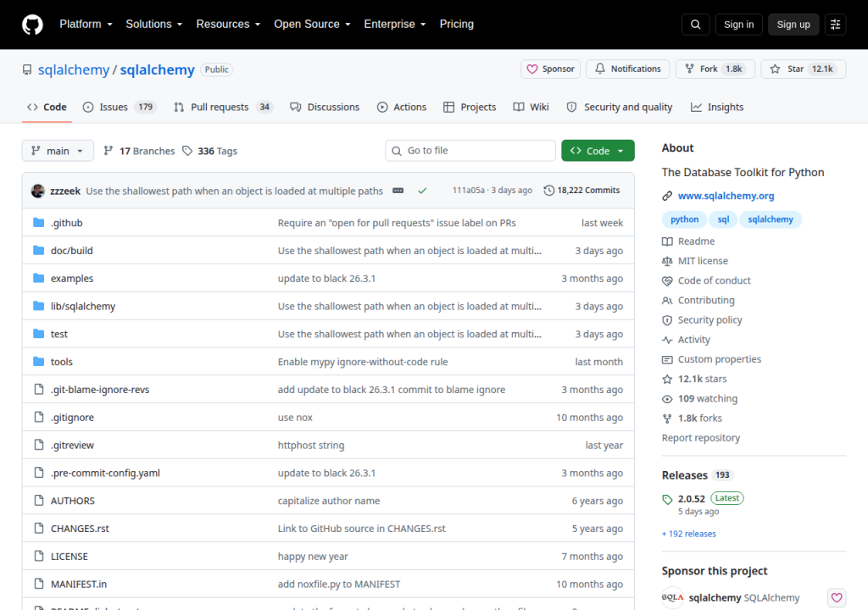Click the GitHub Octocat logo
This screenshot has height=610, width=868.
coord(32,25)
